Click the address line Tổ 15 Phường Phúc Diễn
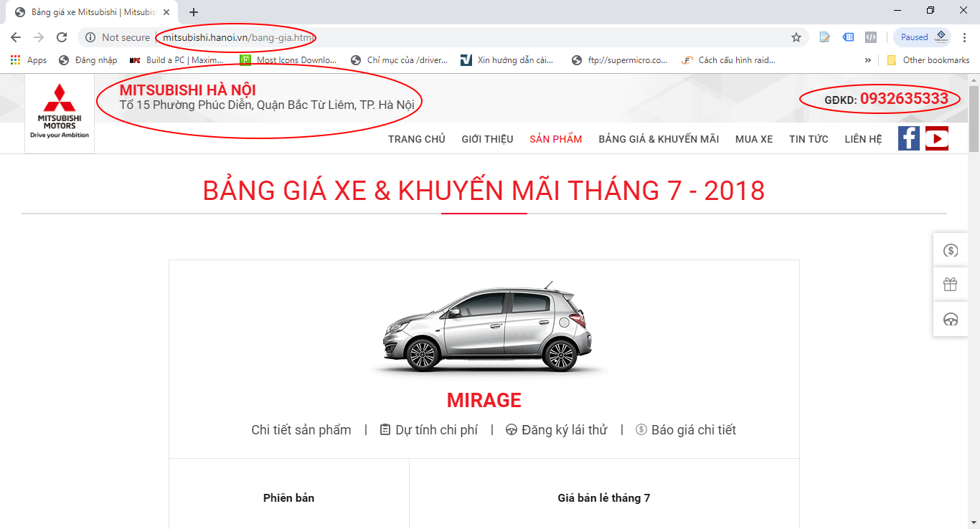Image resolution: width=980 pixels, height=529 pixels. click(267, 105)
